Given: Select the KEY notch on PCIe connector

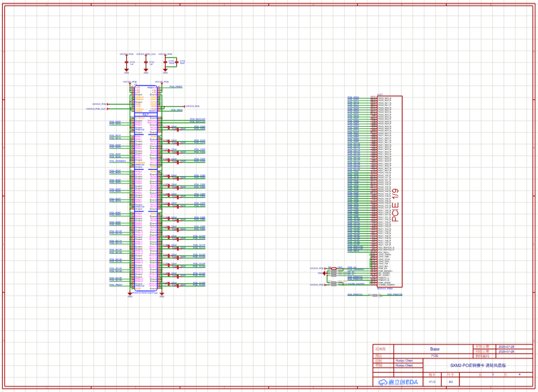Looking at the screenshot, I should [146, 114].
